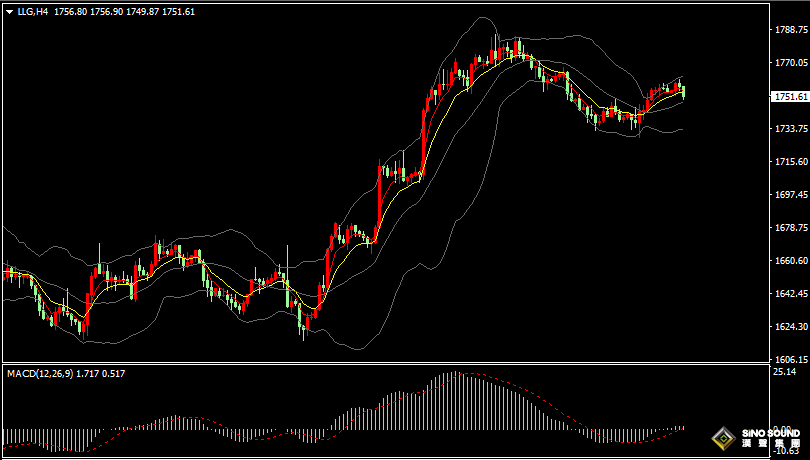Select the current price tag 1751.61
810x460 pixels.
(790, 97)
